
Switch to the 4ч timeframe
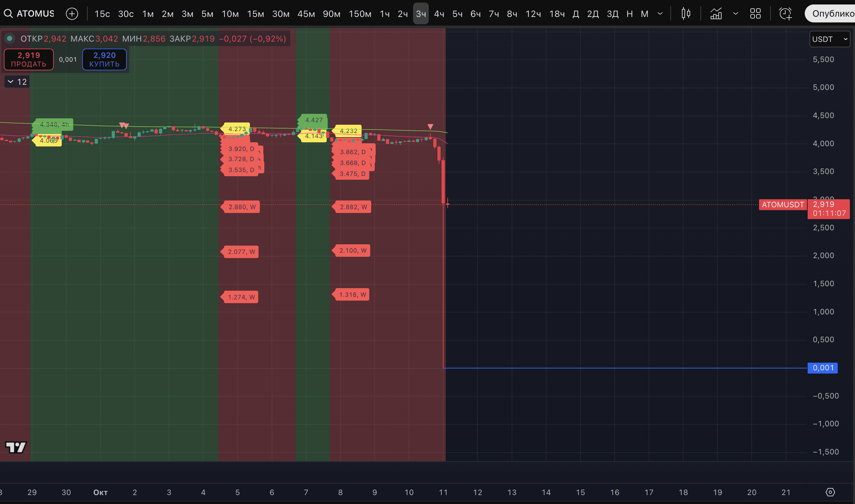coord(439,13)
